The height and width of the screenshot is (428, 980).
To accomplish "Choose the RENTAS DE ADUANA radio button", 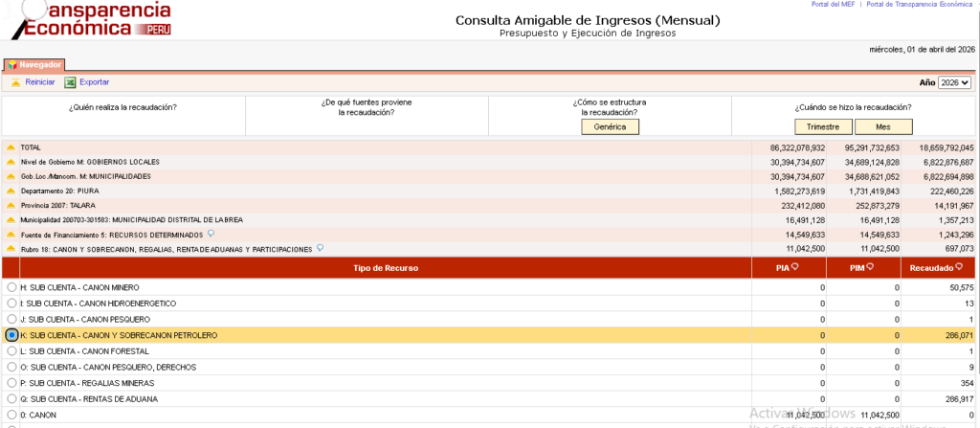I will pyautogui.click(x=11, y=398).
